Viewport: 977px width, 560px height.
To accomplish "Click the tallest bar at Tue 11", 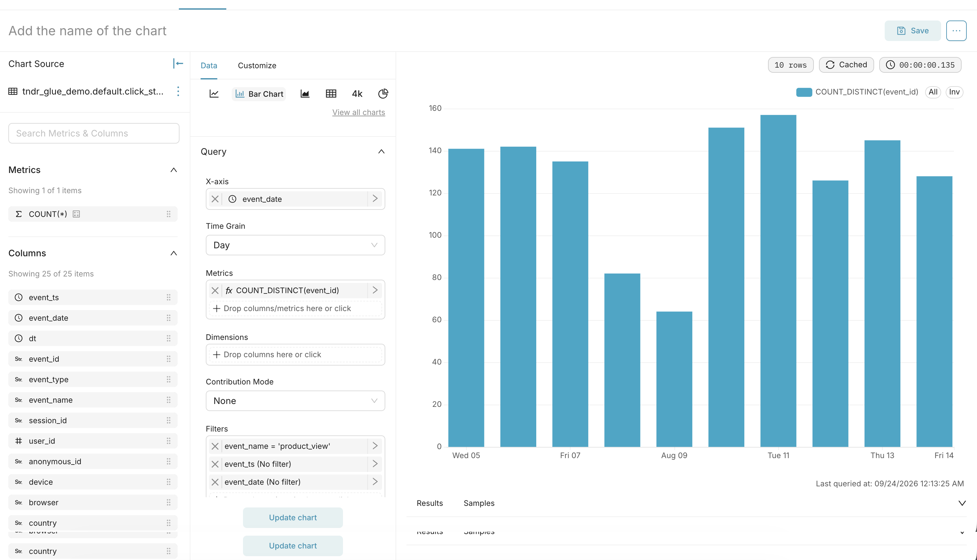I will (x=778, y=281).
